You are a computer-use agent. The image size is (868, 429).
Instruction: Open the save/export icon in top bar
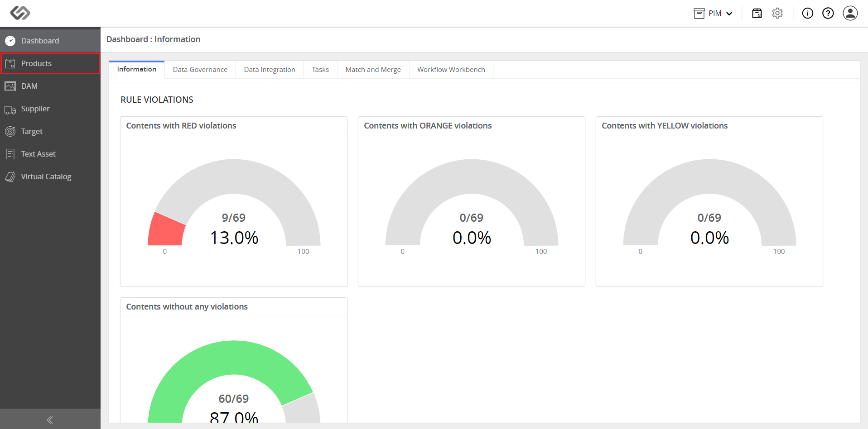pyautogui.click(x=757, y=13)
